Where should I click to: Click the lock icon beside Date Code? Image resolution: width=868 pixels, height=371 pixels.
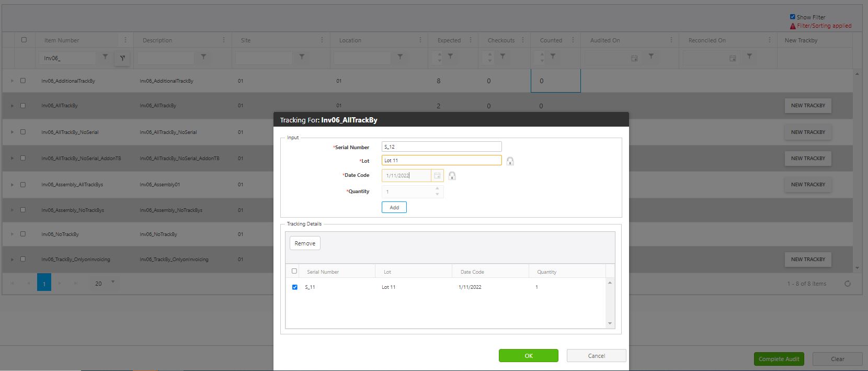[452, 176]
